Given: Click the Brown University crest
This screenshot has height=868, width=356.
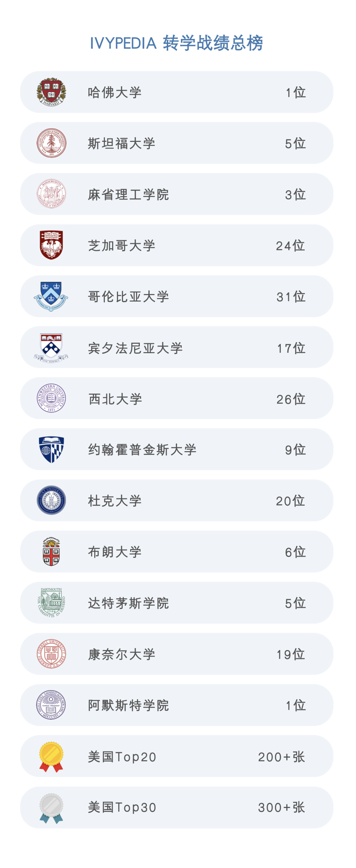Looking at the screenshot, I should (x=51, y=552).
